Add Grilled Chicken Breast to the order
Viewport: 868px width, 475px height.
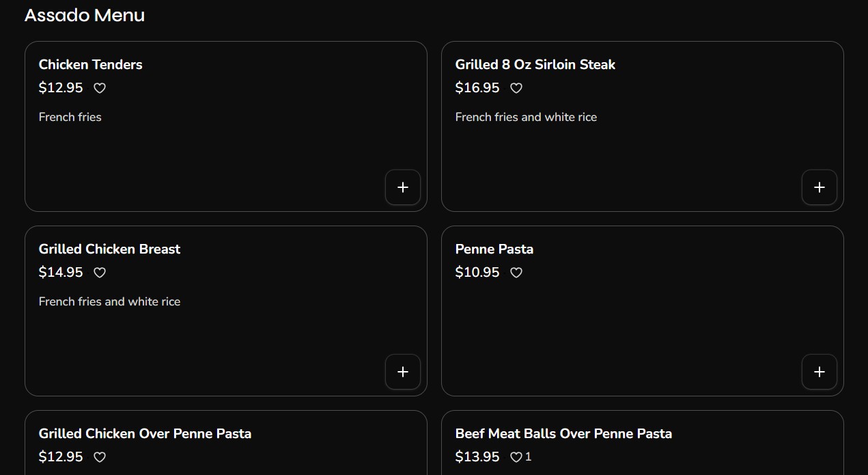(x=403, y=372)
